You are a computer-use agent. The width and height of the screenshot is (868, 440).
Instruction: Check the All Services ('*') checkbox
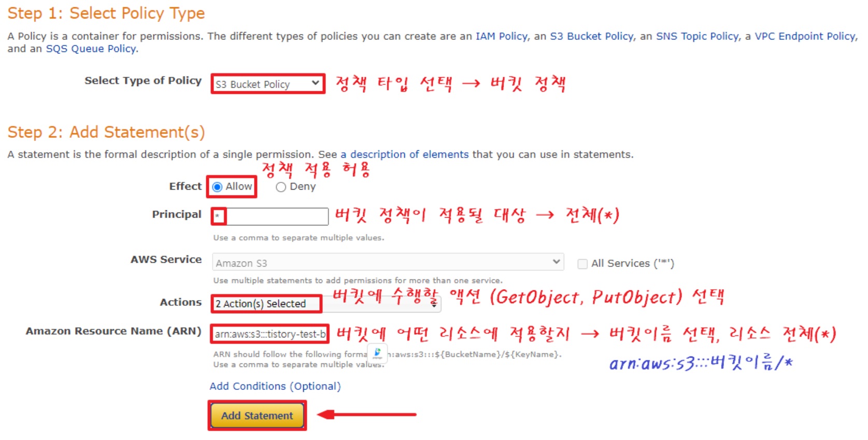[x=582, y=264]
